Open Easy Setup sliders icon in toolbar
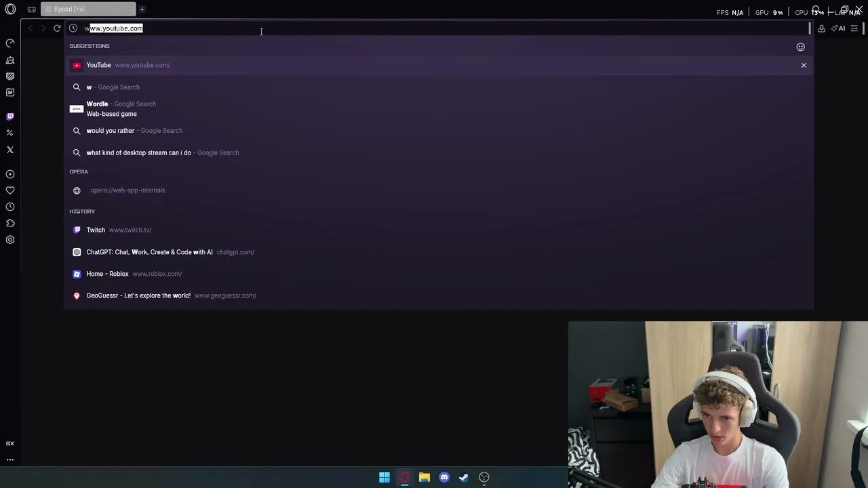This screenshot has height=488, width=868. click(x=854, y=28)
